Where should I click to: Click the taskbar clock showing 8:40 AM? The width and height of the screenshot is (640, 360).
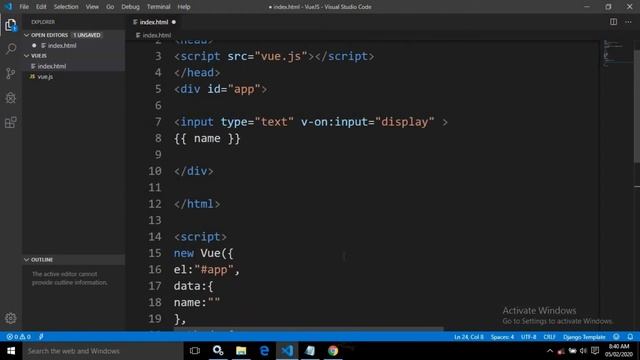point(619,351)
